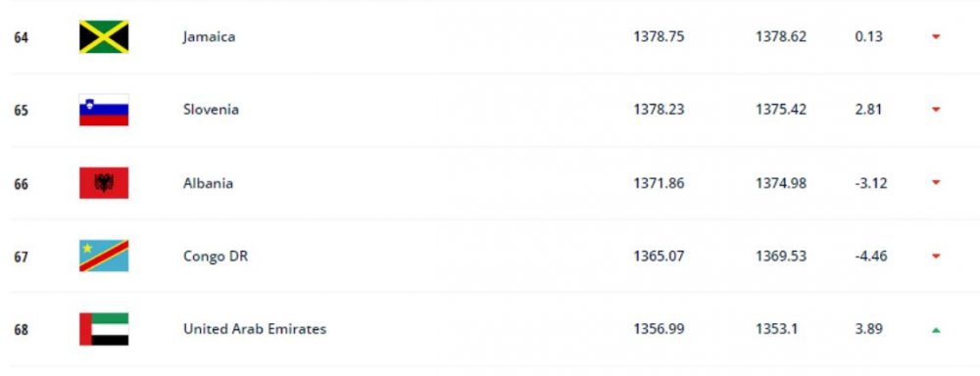Select rank number 64 row
The image size is (980, 376).
point(490,37)
